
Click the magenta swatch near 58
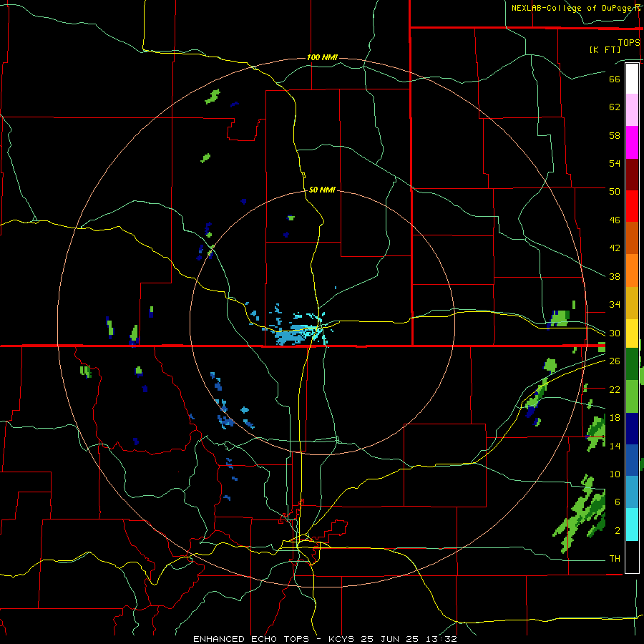coord(632,142)
